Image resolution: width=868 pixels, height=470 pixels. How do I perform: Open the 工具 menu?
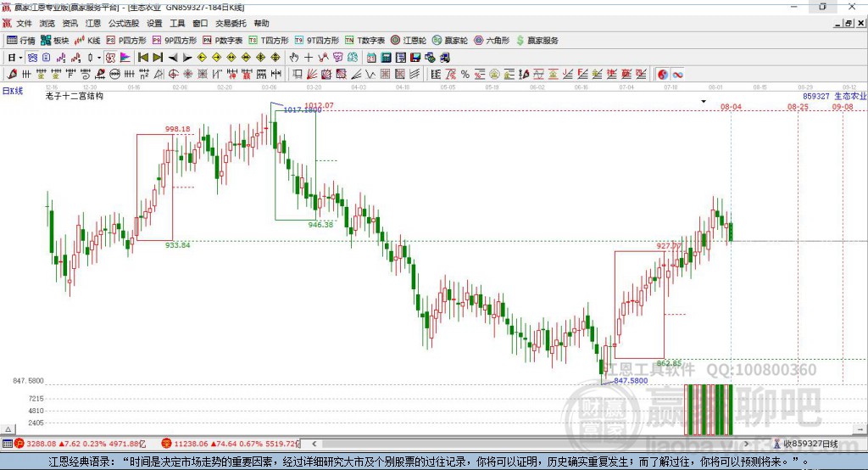pyautogui.click(x=177, y=23)
